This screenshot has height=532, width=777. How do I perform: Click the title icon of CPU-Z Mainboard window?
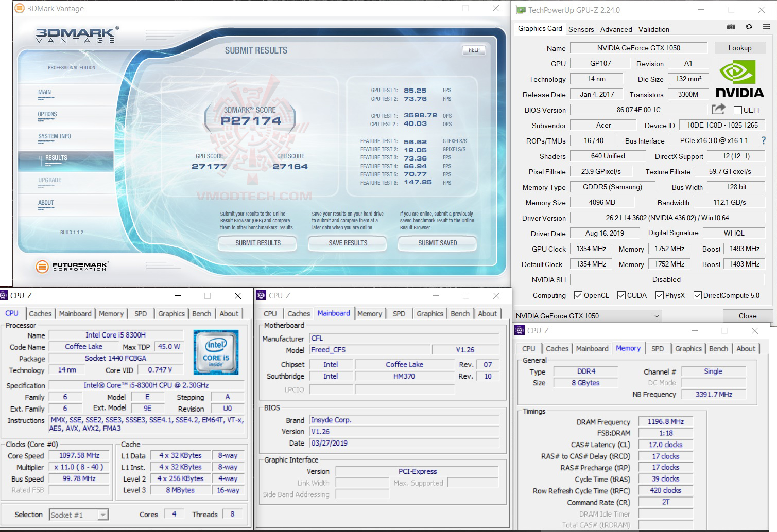point(262,295)
